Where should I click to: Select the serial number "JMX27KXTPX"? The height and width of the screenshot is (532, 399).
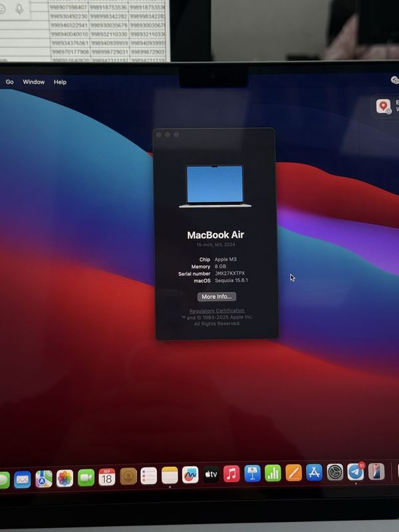[x=229, y=273]
